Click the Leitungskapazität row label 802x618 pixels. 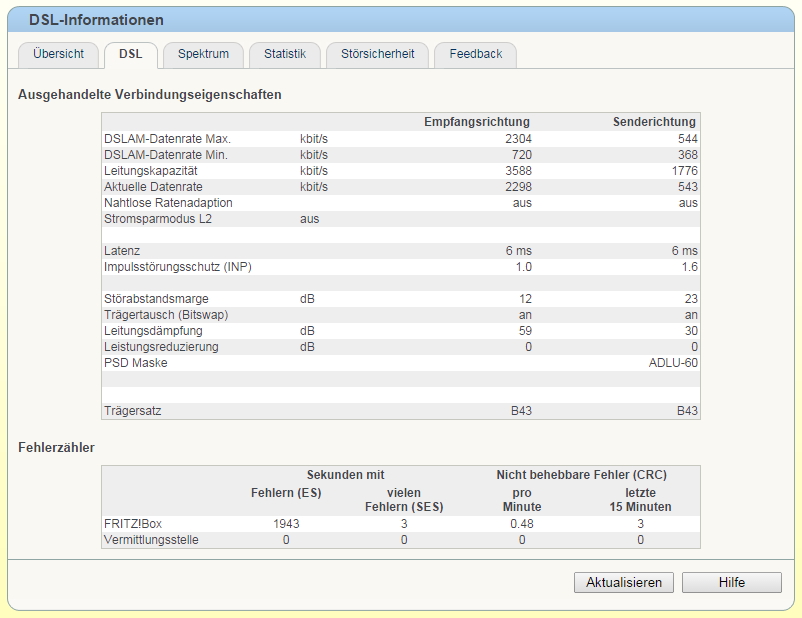[150, 171]
